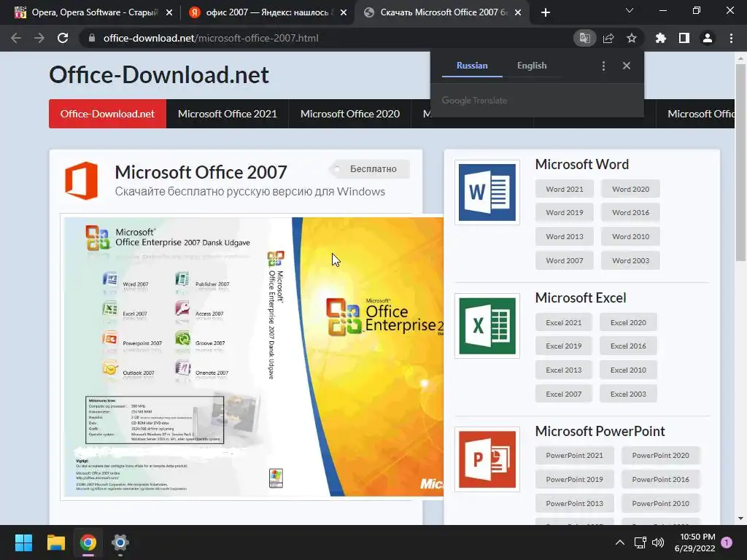
Task: Open the PowerPoint 2021 link
Action: click(x=575, y=455)
